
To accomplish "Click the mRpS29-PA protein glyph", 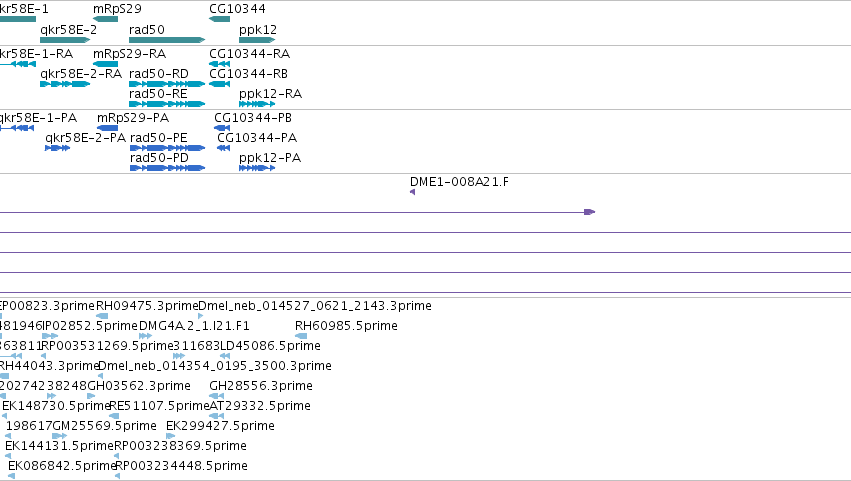I will 107,128.
